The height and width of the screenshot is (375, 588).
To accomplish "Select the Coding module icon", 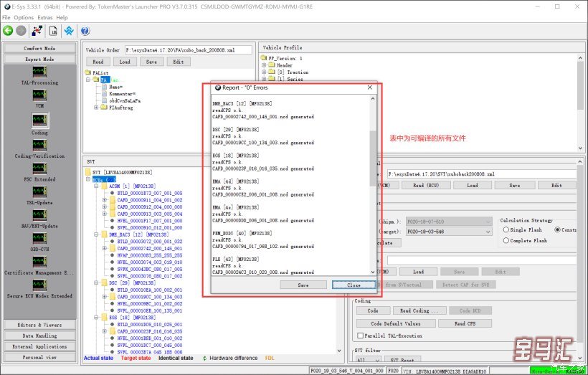I will [39, 120].
